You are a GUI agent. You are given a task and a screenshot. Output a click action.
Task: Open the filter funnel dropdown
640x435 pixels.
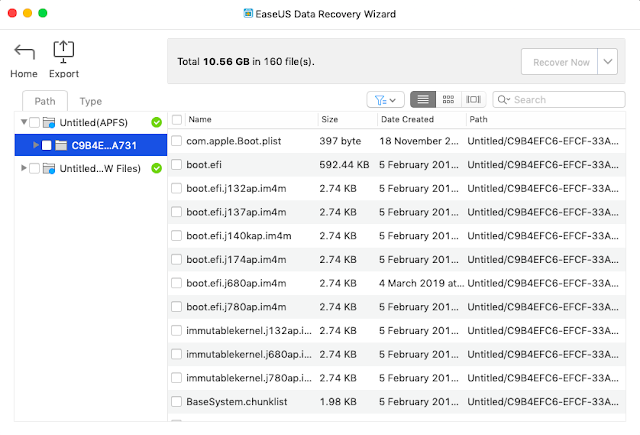tap(385, 100)
